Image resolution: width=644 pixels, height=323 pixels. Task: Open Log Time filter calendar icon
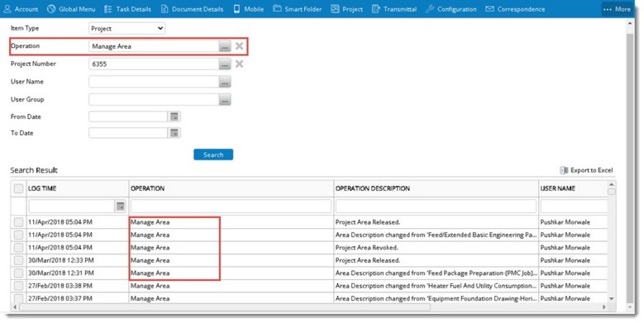[121, 206]
